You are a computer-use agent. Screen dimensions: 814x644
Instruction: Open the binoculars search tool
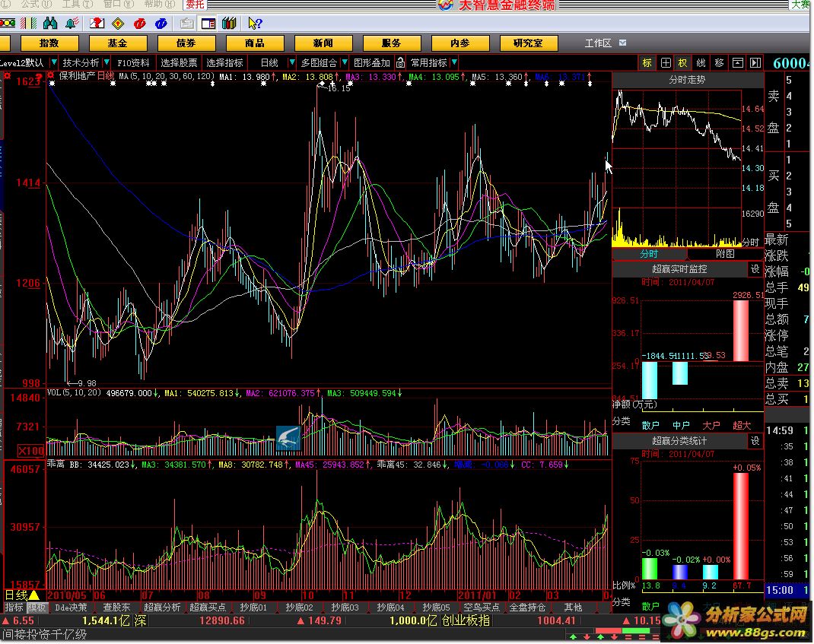pos(50,24)
